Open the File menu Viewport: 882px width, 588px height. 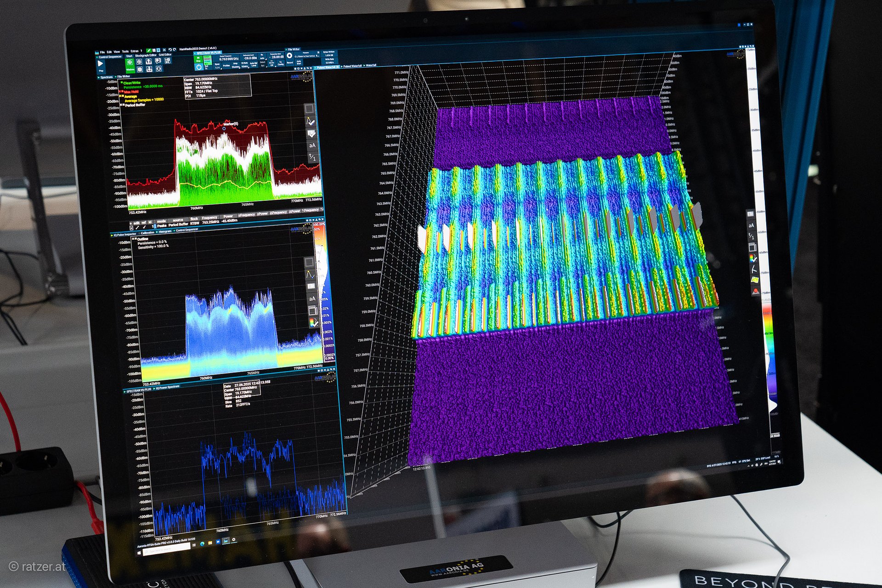click(102, 52)
